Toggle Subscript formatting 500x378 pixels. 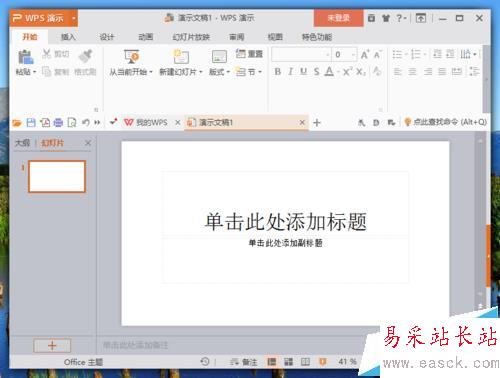click(361, 71)
